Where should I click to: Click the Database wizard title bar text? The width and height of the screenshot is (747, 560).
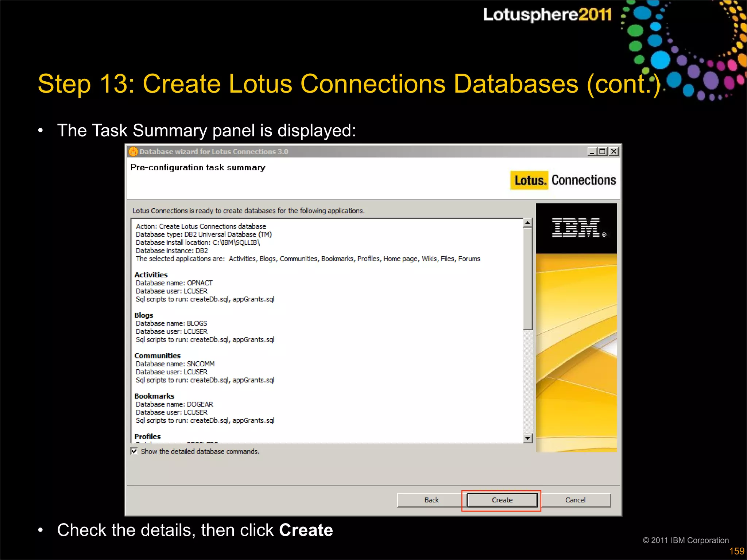click(214, 152)
